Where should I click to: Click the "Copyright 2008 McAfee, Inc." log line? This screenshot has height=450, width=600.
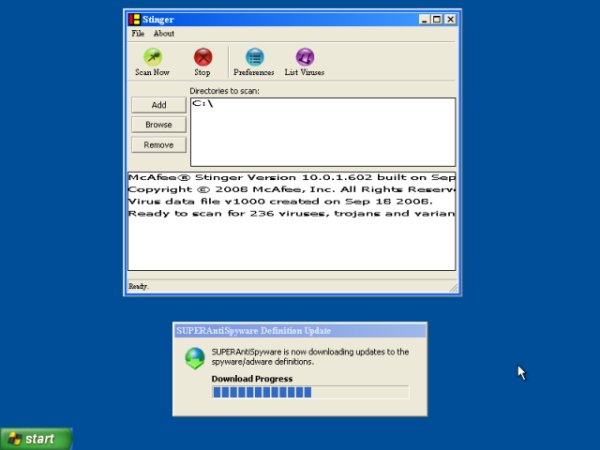[292, 189]
